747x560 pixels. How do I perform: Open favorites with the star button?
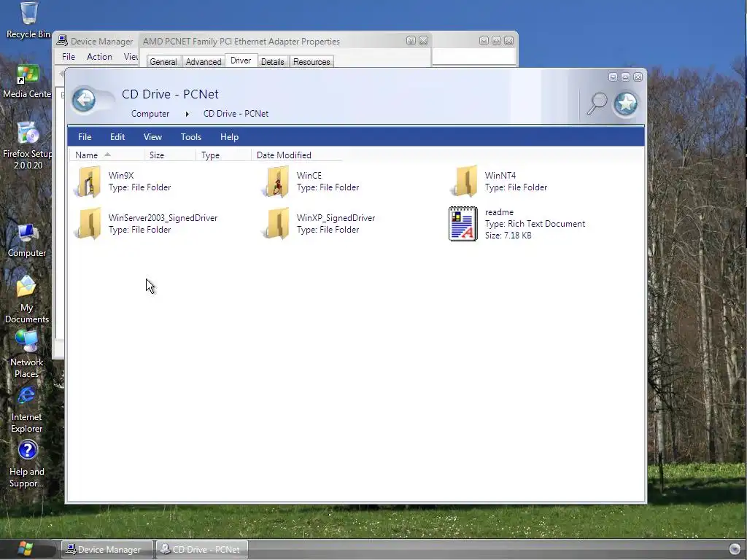pos(625,104)
